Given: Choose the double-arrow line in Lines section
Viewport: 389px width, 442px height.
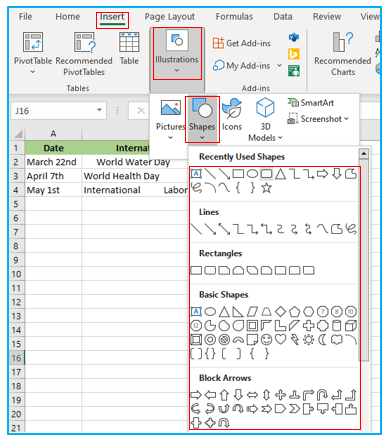Looking at the screenshot, I should (x=224, y=229).
